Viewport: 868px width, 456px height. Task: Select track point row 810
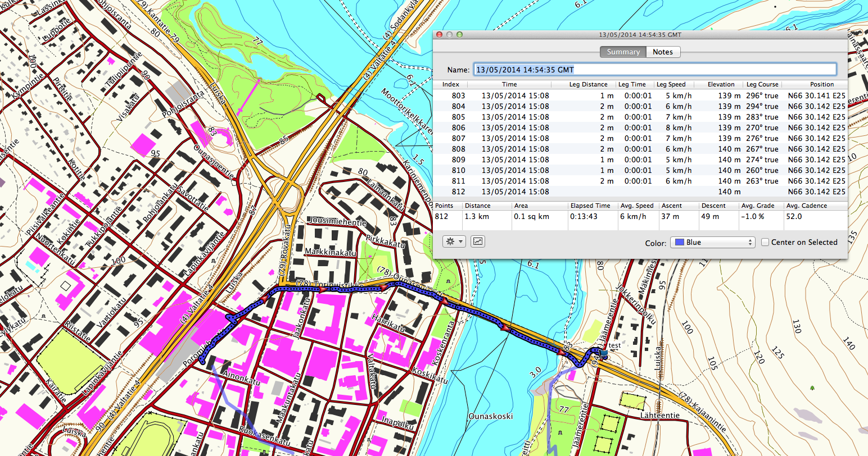640,170
